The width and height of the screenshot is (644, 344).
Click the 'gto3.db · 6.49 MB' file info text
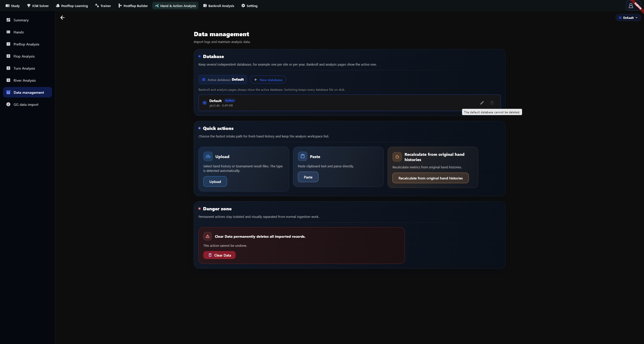(221, 106)
